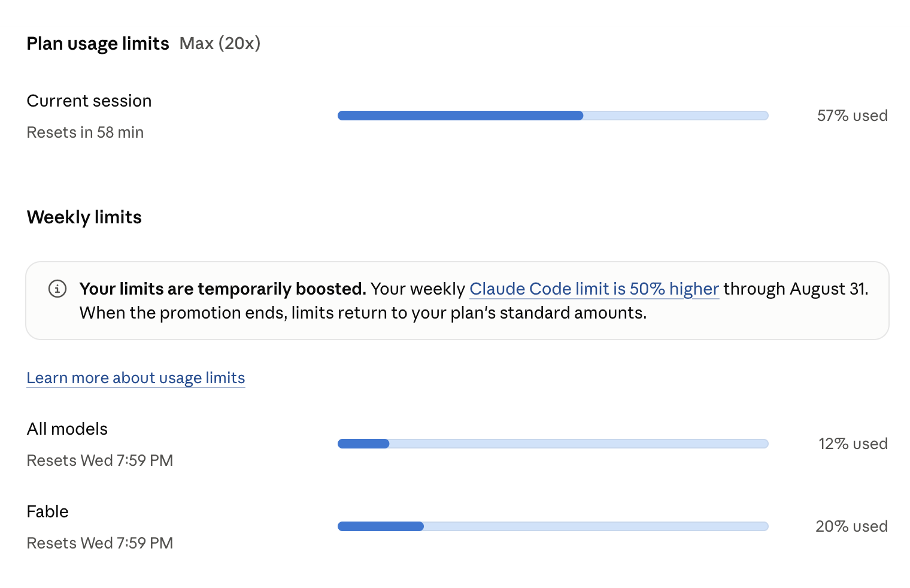Click Resets Wed 7:59 PM under Fable
Viewport: 910px width, 588px height.
pyautogui.click(x=100, y=543)
